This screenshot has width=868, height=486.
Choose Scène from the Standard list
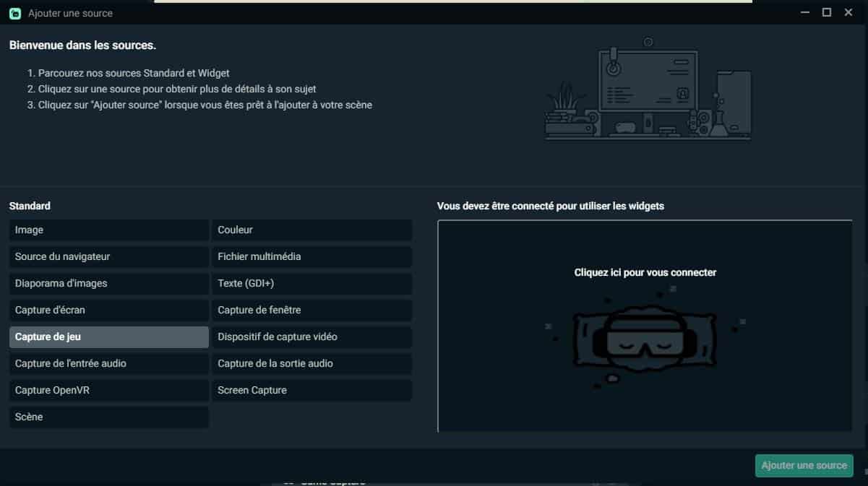point(108,417)
